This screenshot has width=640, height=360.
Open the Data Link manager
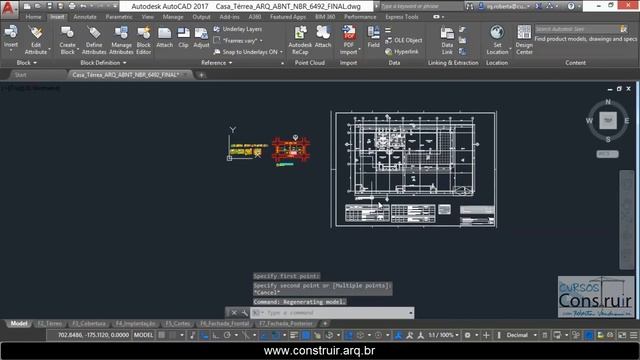pos(447,41)
